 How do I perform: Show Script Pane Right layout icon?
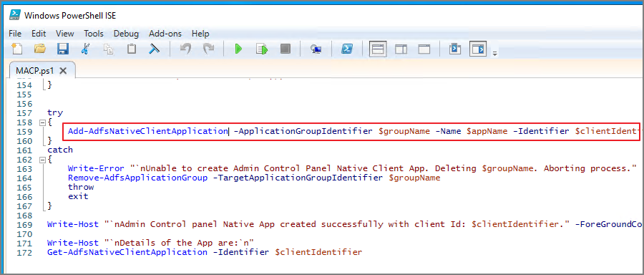pos(401,49)
